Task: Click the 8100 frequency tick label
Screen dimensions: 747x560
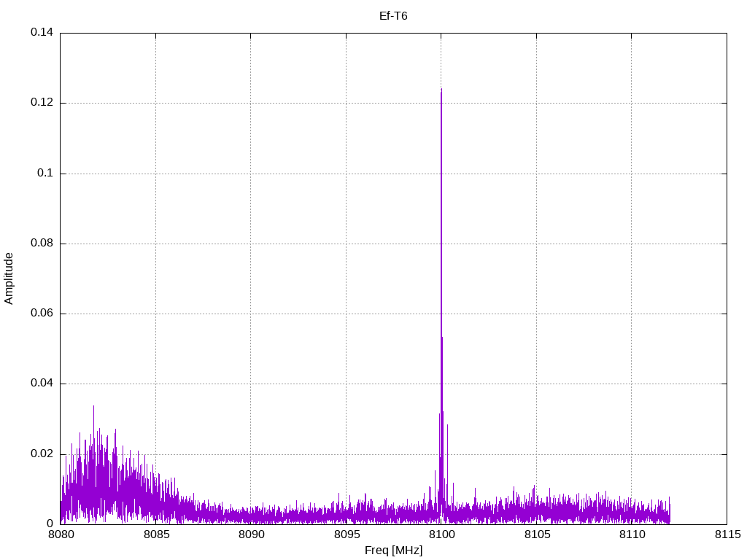Action: (x=441, y=535)
